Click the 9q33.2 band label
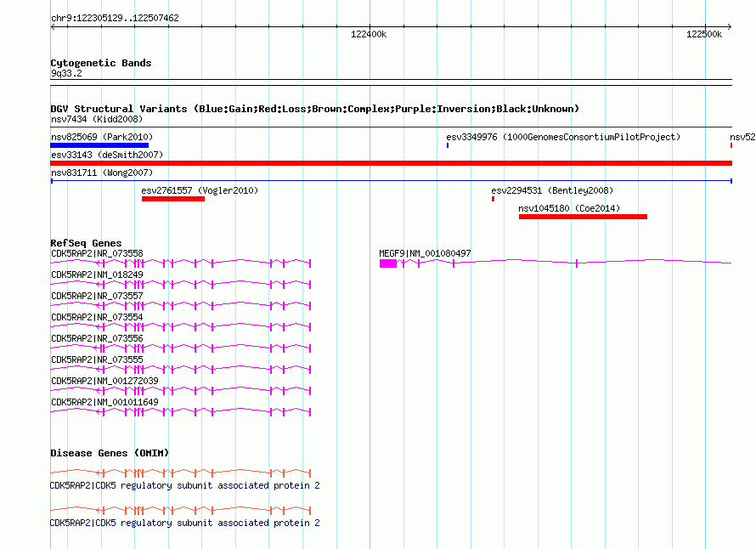The width and height of the screenshot is (756, 549). click(x=66, y=73)
